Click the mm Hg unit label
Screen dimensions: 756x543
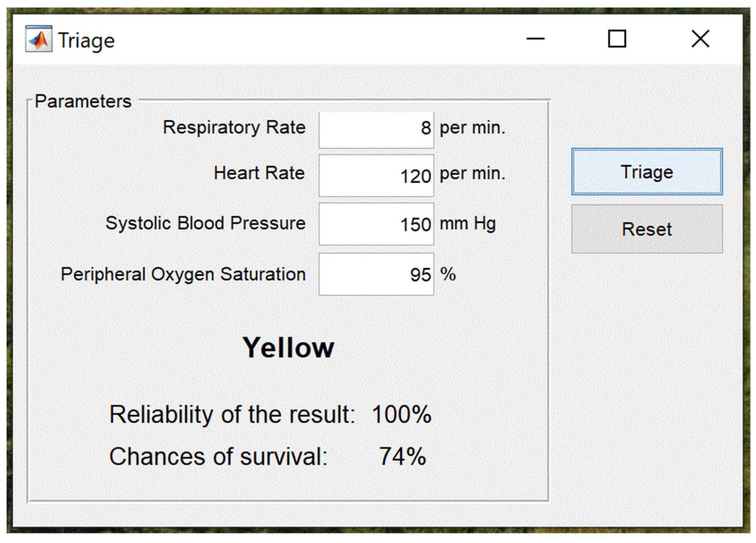(467, 223)
